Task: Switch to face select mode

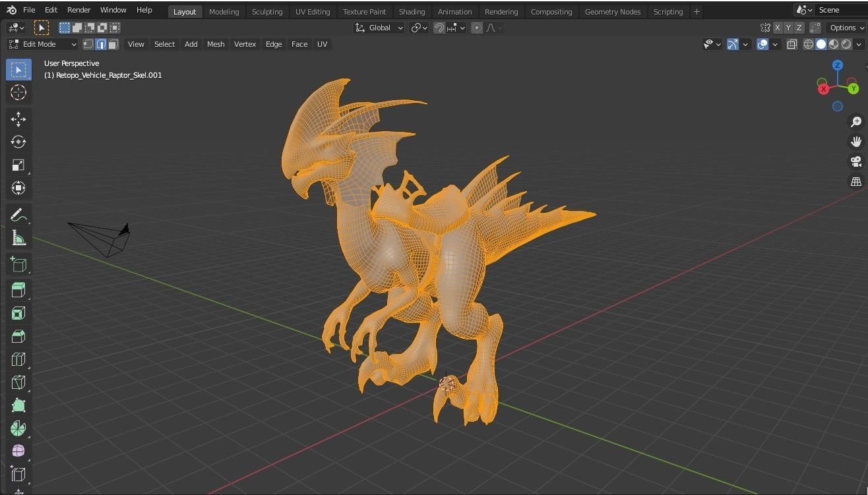Action: click(113, 44)
